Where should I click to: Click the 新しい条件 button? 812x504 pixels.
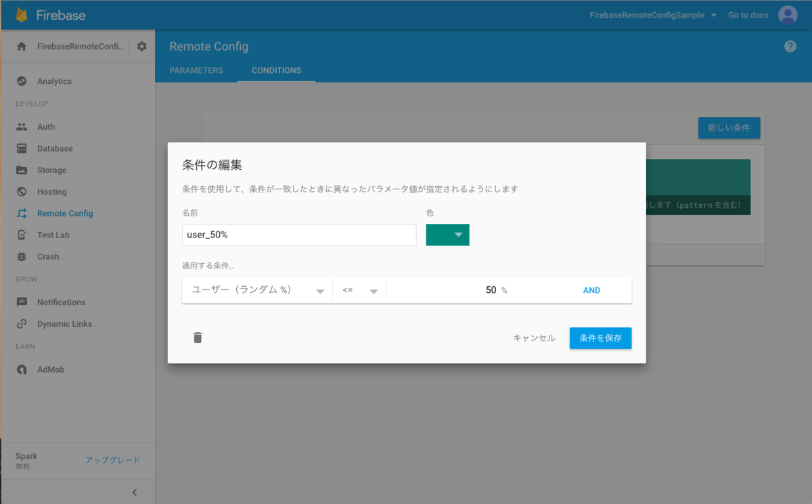click(729, 127)
